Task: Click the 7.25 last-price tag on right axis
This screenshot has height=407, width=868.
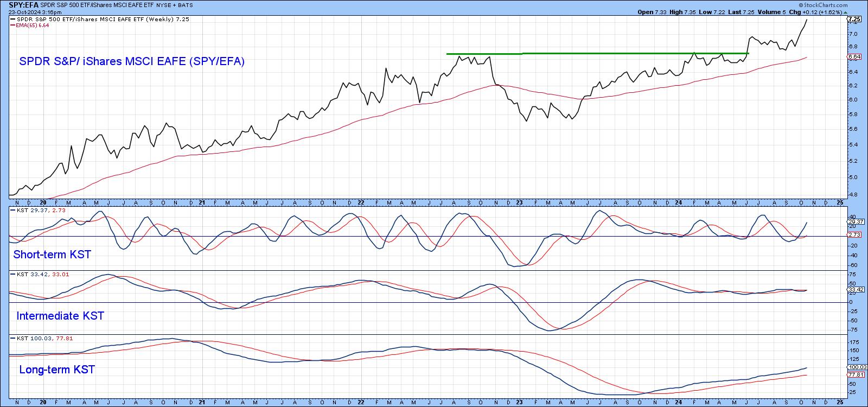Action: [854, 18]
